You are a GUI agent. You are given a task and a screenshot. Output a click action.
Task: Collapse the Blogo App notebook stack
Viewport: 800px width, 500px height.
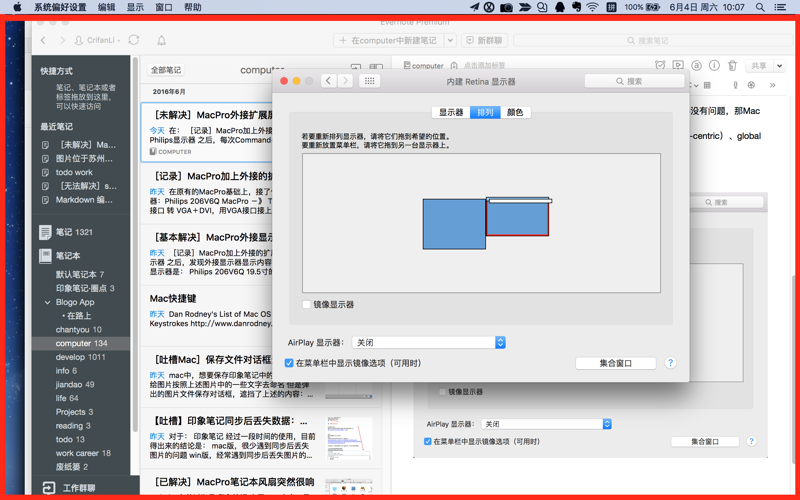pos(47,302)
